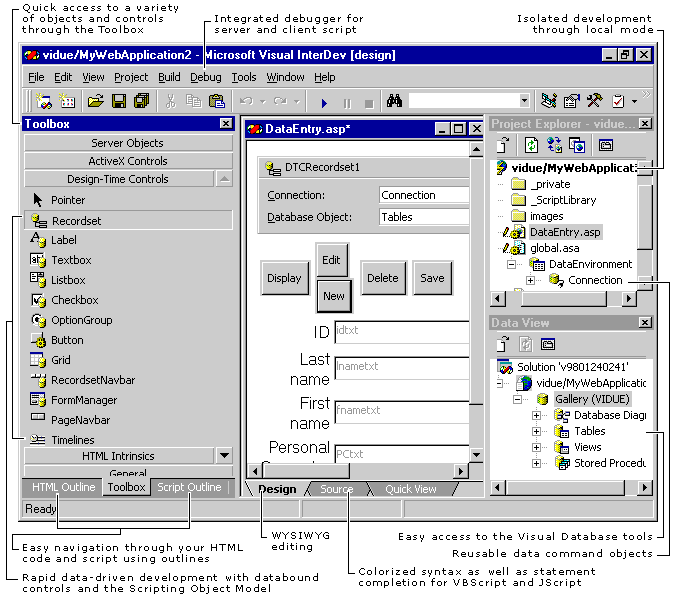This screenshot has height=597, width=675.
Task: Click the Add Item toolbar icon
Action: point(67,101)
